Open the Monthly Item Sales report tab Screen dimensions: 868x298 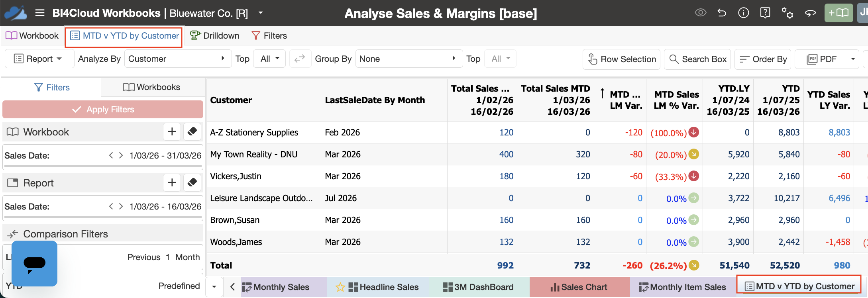[x=682, y=287]
